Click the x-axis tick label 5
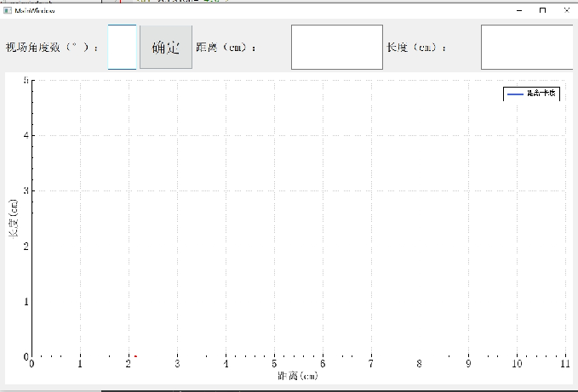The image size is (578, 392). [274, 364]
